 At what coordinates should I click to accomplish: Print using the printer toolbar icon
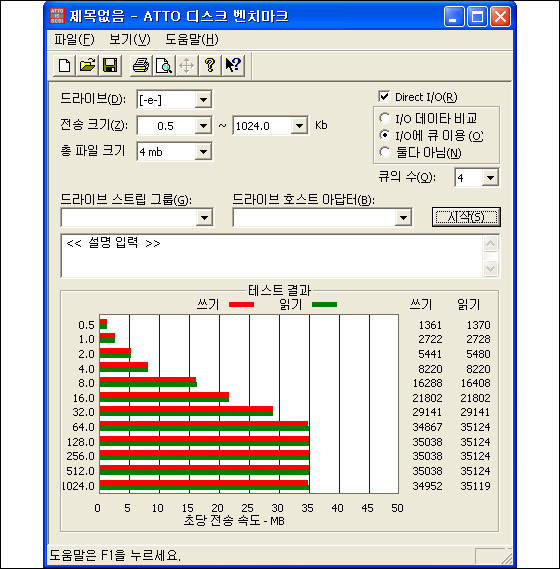pos(141,66)
